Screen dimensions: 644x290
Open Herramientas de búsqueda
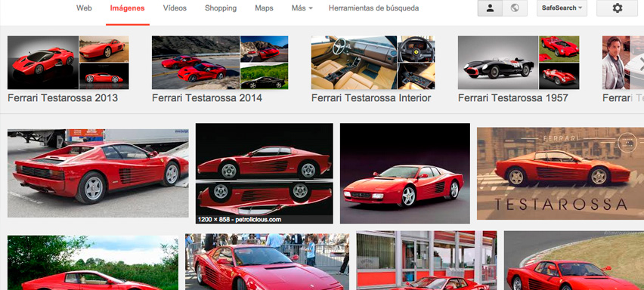click(x=373, y=8)
